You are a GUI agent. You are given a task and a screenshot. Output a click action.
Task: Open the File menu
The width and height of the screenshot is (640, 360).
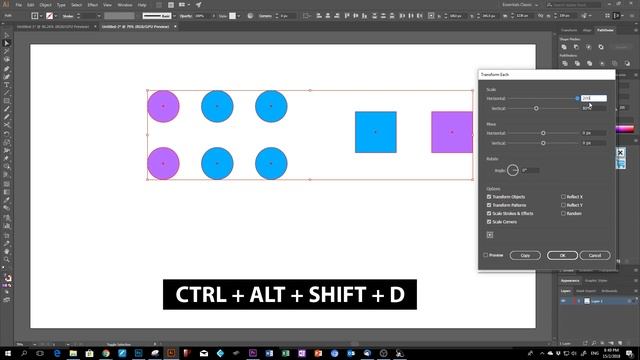pos(19,5)
